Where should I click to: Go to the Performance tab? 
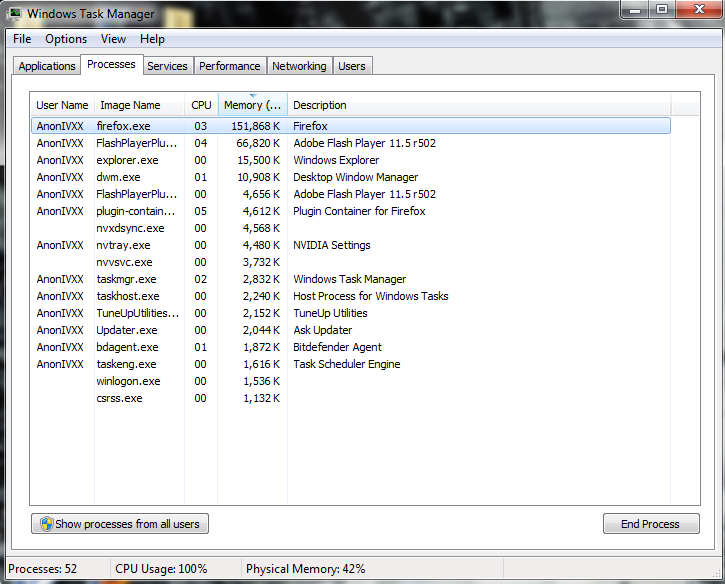(230, 66)
